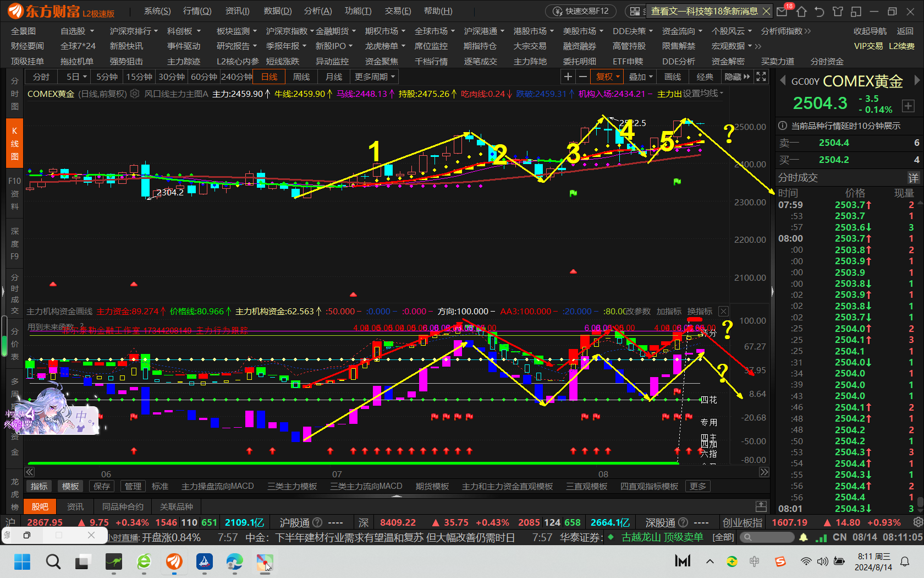Switch chart period to 分时
This screenshot has width=924, height=578.
[x=41, y=77]
